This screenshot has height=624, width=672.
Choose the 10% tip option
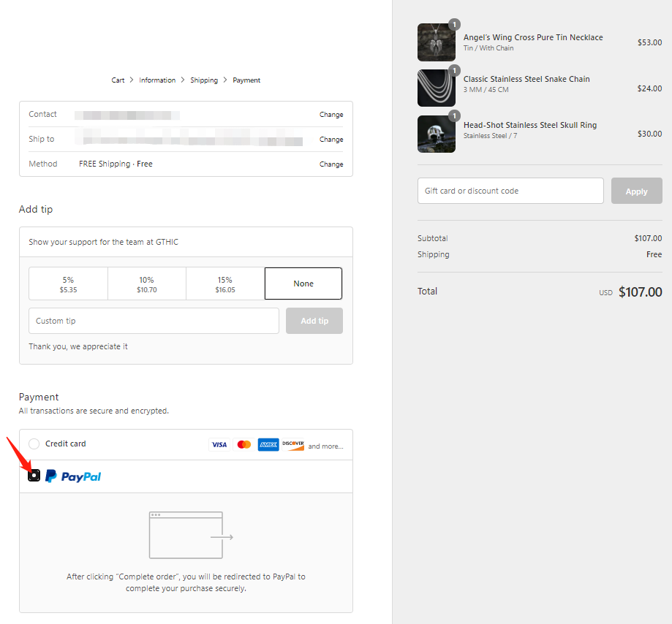point(146,284)
